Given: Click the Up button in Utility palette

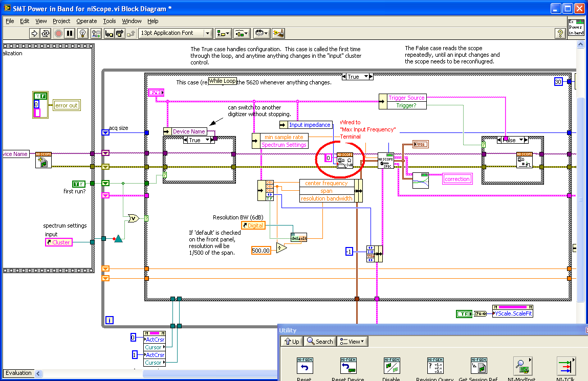Looking at the screenshot, I should [292, 341].
